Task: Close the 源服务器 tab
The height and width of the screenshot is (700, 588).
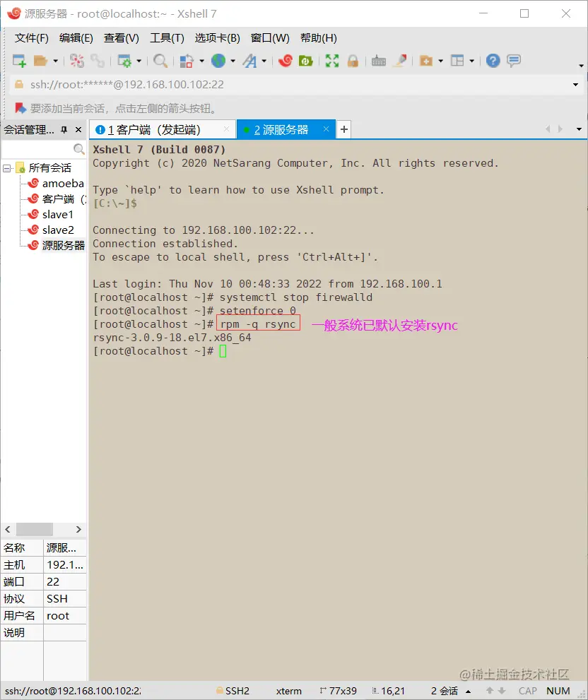Action: (x=327, y=129)
